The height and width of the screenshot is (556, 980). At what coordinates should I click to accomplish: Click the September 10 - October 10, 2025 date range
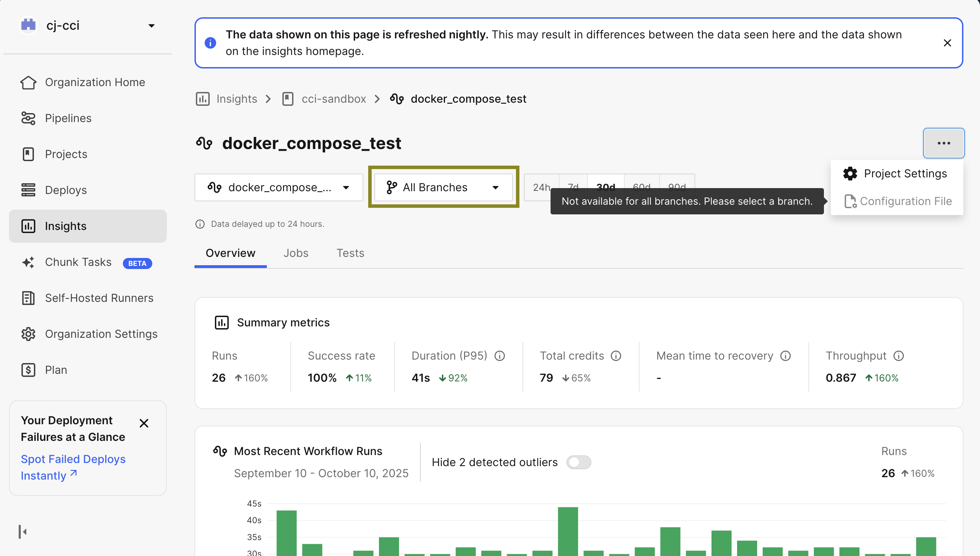pyautogui.click(x=321, y=473)
